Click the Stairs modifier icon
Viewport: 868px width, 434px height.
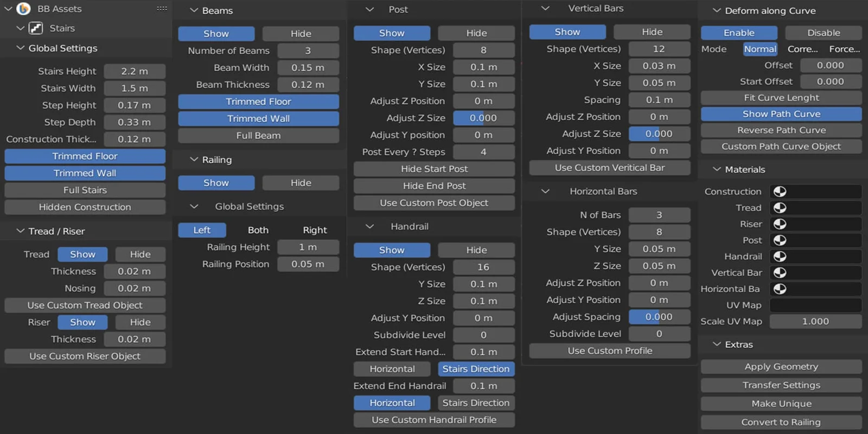(x=36, y=28)
